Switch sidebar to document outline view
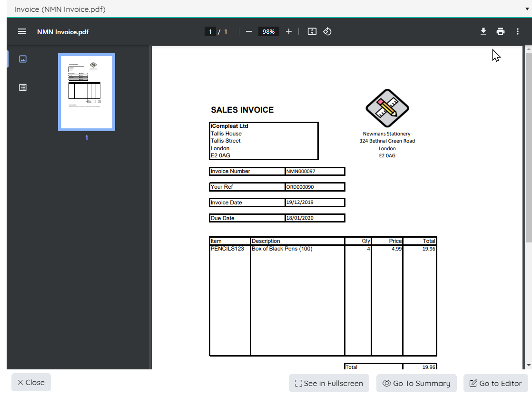The image size is (532, 396). click(x=22, y=87)
